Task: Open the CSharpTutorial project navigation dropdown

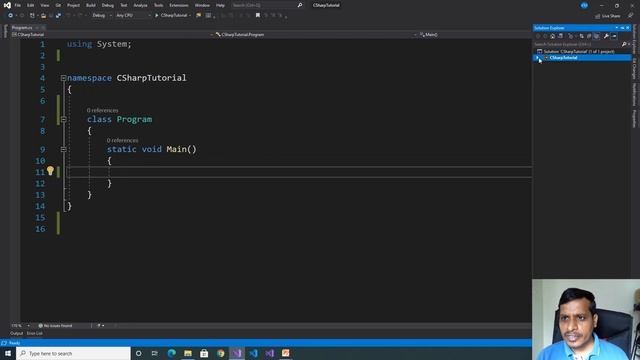Action: (111, 35)
